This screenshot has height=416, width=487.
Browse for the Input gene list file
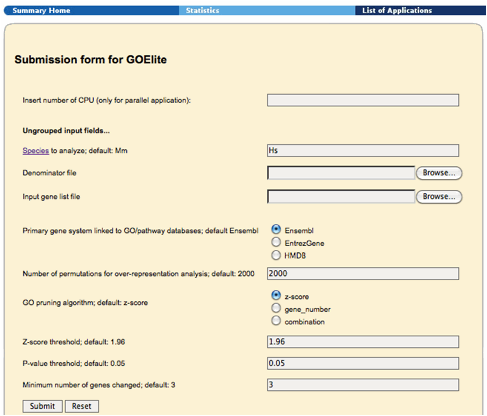click(x=439, y=197)
